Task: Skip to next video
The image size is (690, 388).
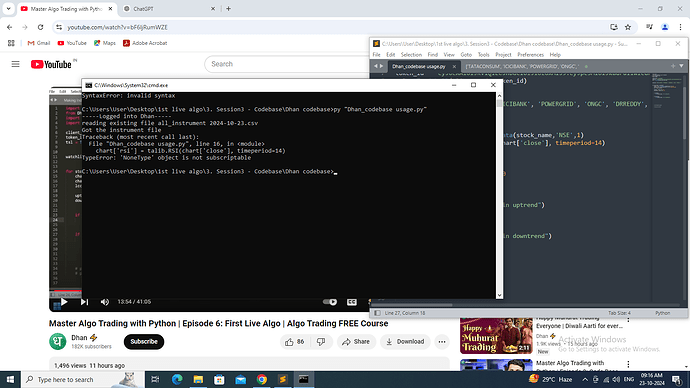Action: 84,302
